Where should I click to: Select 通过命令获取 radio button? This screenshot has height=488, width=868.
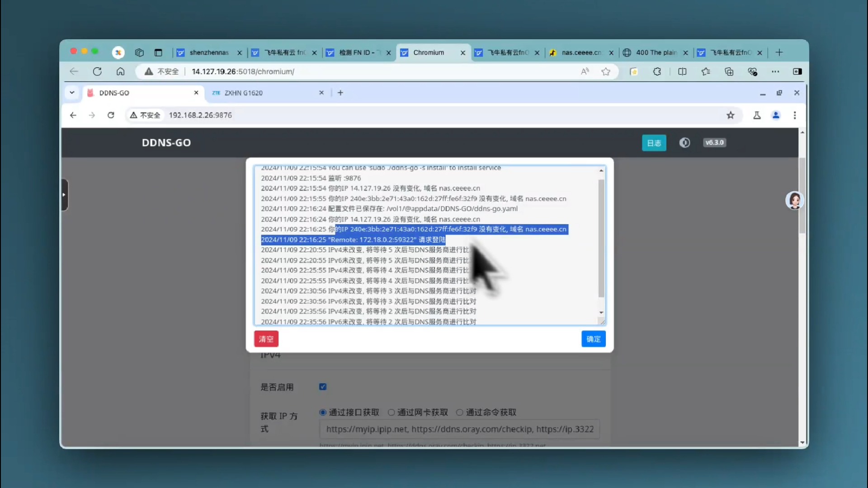click(460, 413)
